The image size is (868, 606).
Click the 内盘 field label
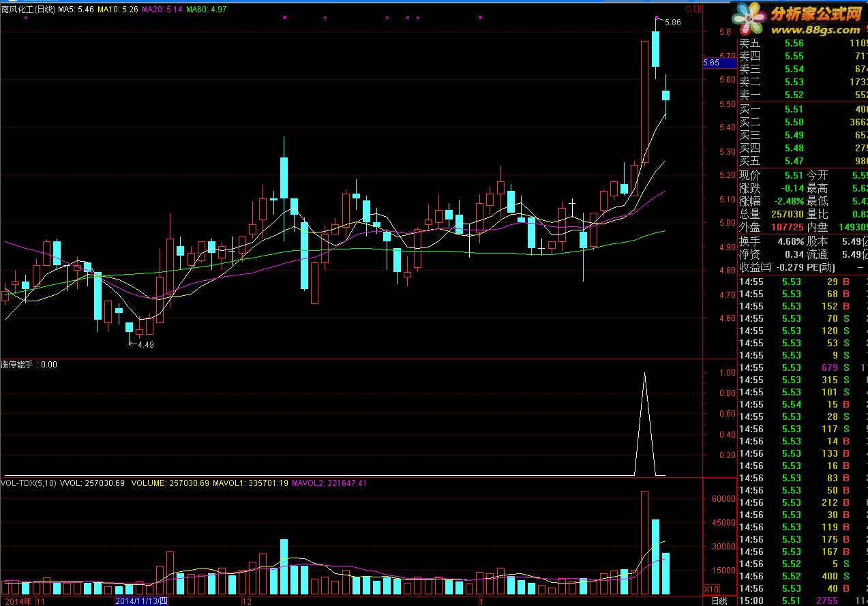(x=818, y=227)
